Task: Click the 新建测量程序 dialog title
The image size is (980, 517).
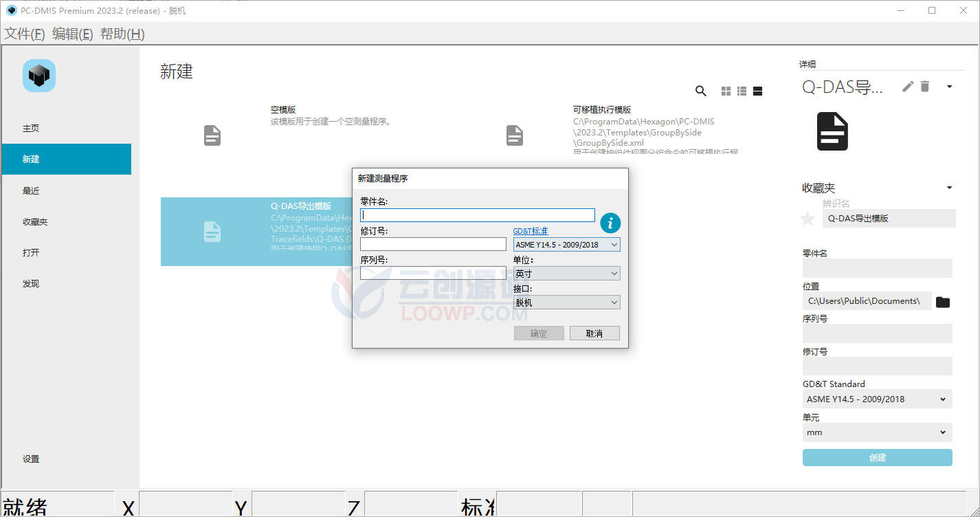Action: pyautogui.click(x=383, y=178)
